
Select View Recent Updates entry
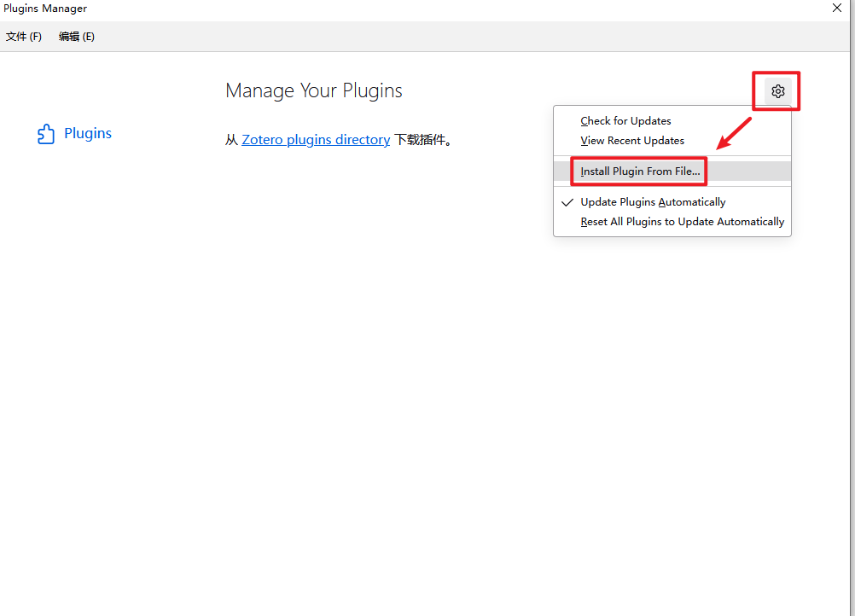632,141
